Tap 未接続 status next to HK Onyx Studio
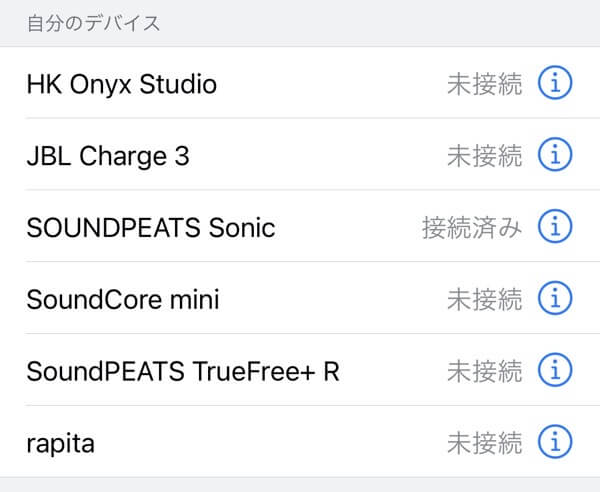600x492 pixels. pyautogui.click(x=484, y=84)
